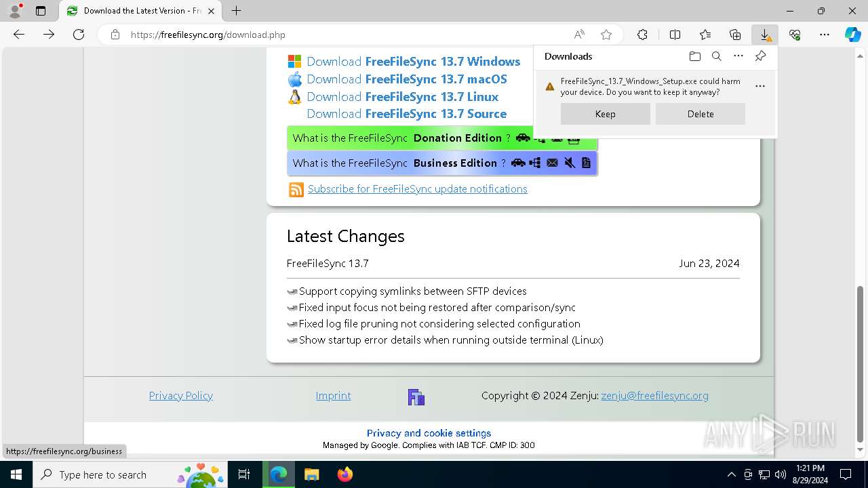Open the Privacy Policy link
This screenshot has width=868, height=488.
coord(181,396)
